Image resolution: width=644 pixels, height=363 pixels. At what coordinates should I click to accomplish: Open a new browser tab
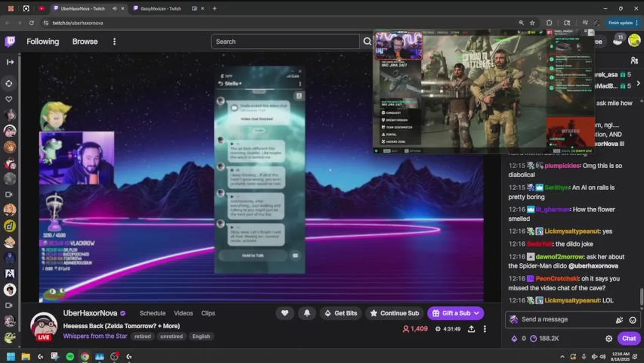(214, 9)
